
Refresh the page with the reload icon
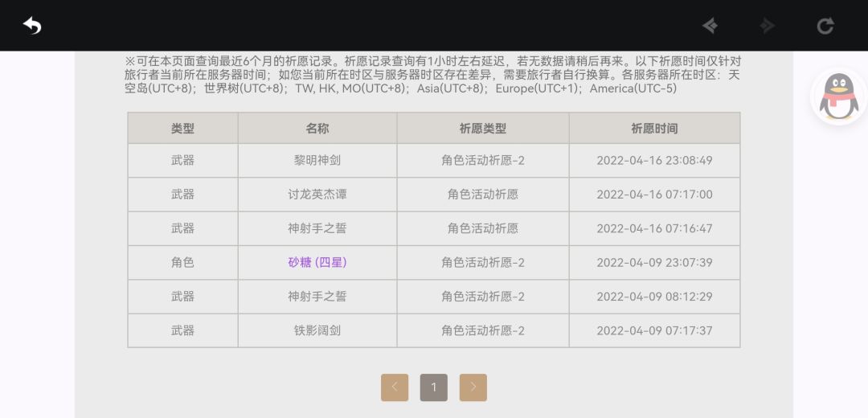click(825, 26)
